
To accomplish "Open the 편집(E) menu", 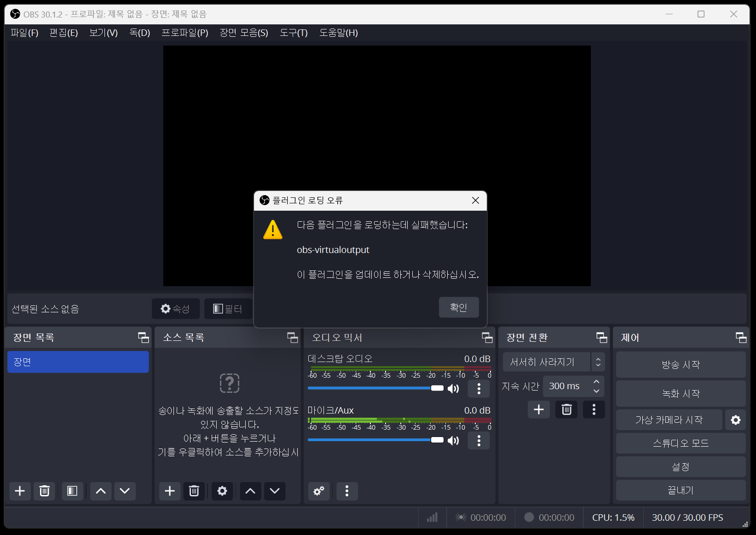I will [x=63, y=33].
